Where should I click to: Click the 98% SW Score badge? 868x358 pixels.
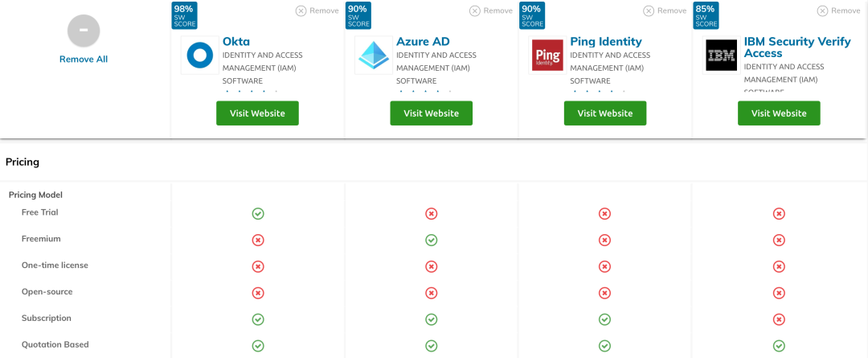click(185, 15)
